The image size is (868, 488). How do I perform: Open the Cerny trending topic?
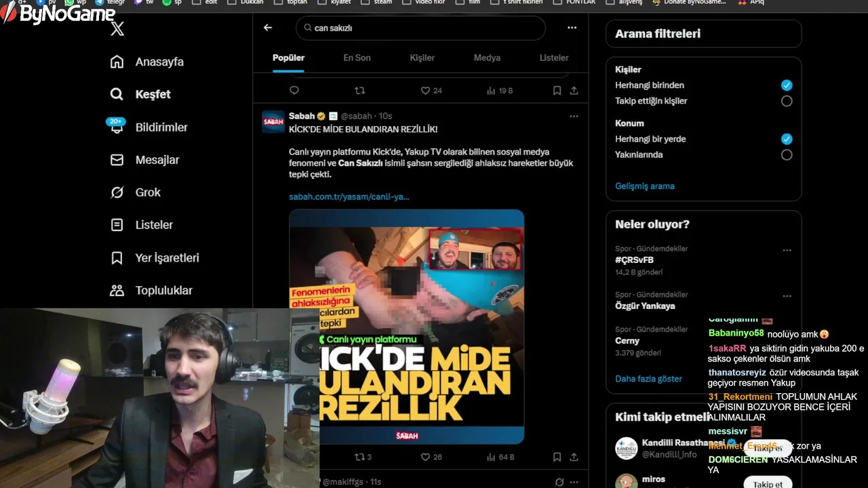point(627,341)
